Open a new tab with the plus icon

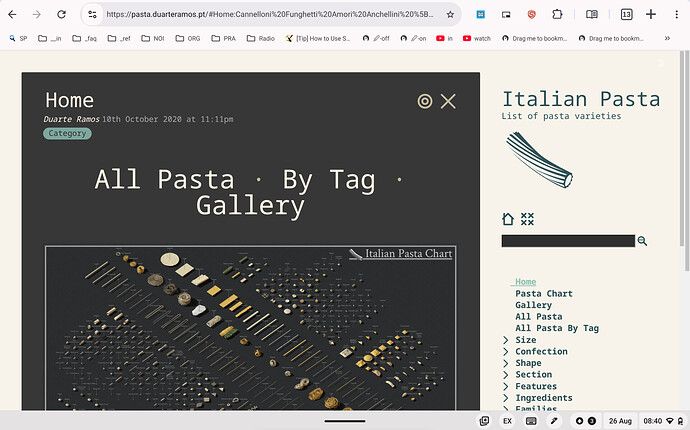pyautogui.click(x=651, y=15)
